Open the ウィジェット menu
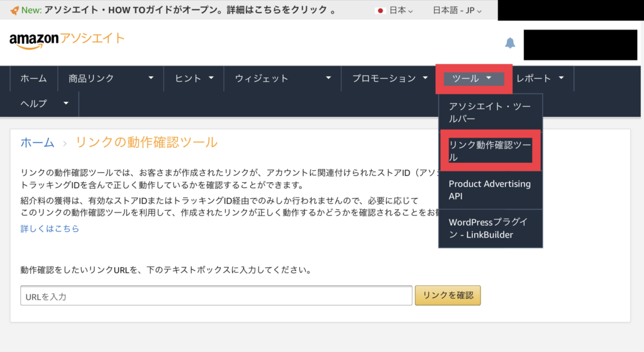The height and width of the screenshot is (352, 644). point(262,79)
